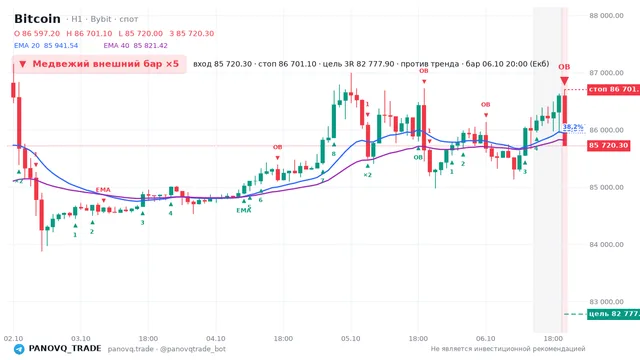Viewport: 640px width, 360px height.
Task: Click the Bitcoin chart title
Action: [x=37, y=19]
